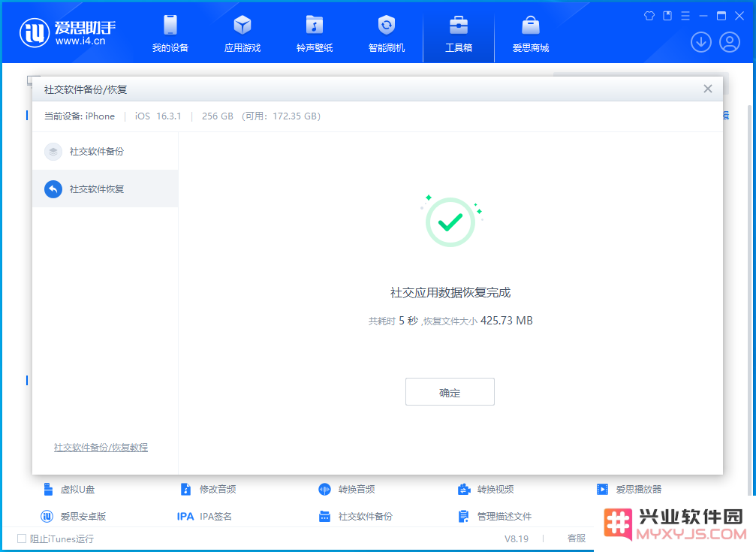Select 社交软件备份 in the sidebar
756x552 pixels.
tap(105, 152)
